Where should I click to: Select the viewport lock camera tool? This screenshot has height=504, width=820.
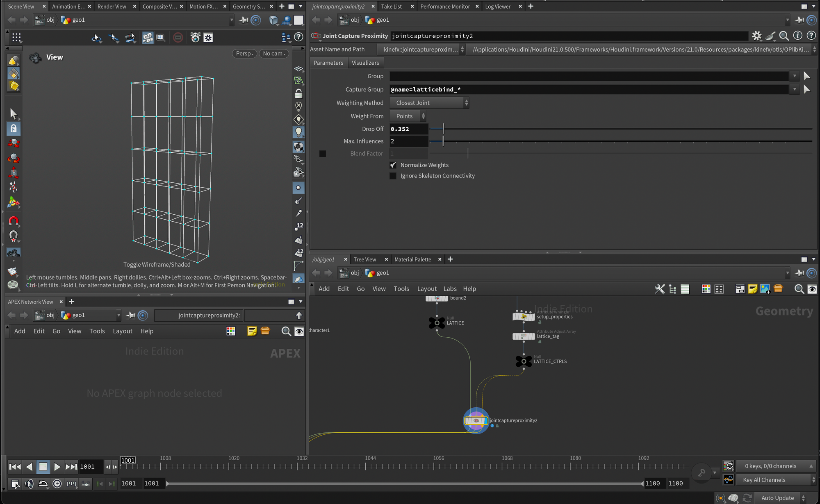298,94
